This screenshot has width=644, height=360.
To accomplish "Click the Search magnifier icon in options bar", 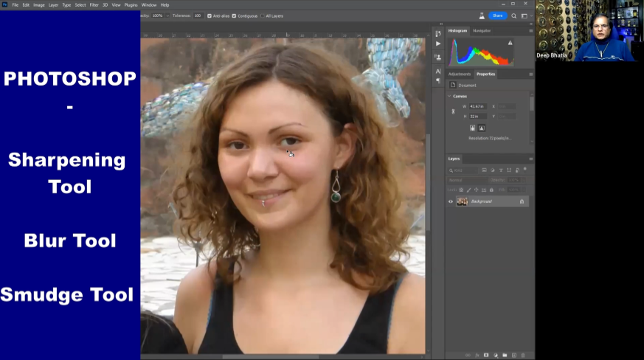I will (514, 15).
